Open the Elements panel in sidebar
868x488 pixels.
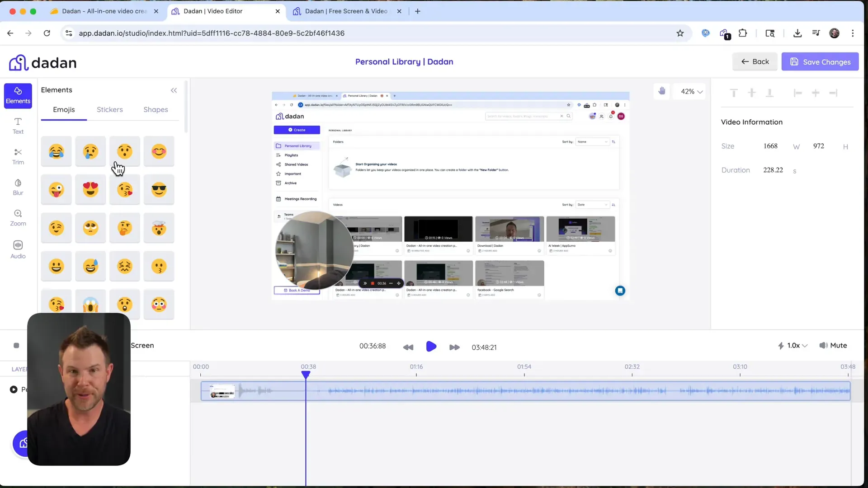pyautogui.click(x=18, y=95)
